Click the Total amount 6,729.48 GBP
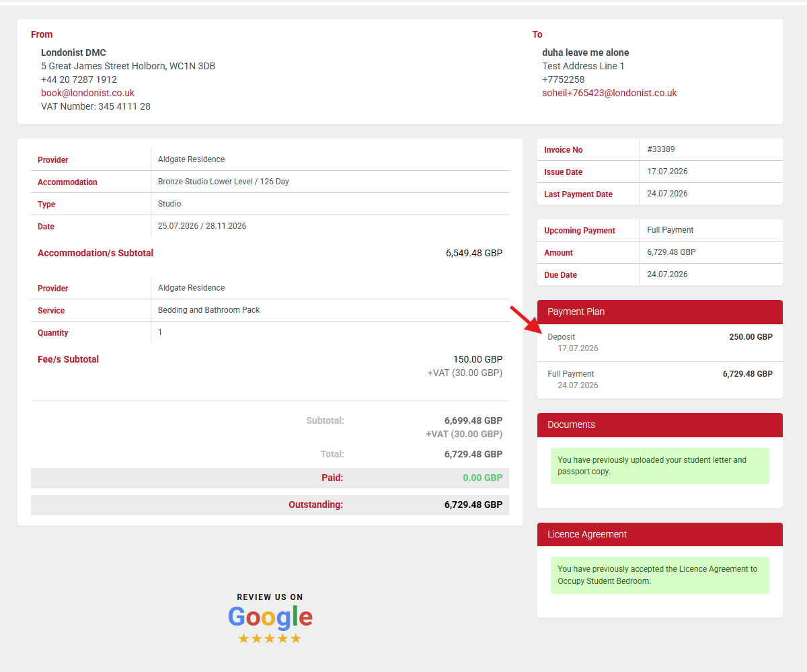807x672 pixels. coord(473,454)
